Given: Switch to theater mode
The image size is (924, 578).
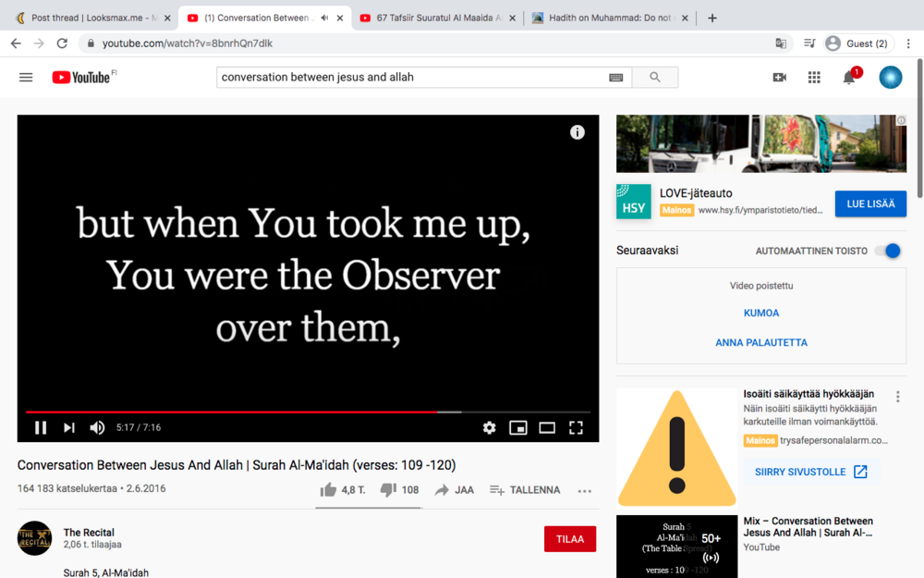Looking at the screenshot, I should (x=547, y=427).
